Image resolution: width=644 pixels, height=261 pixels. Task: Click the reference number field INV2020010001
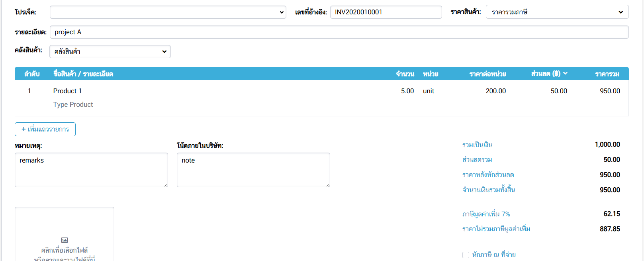click(x=386, y=12)
